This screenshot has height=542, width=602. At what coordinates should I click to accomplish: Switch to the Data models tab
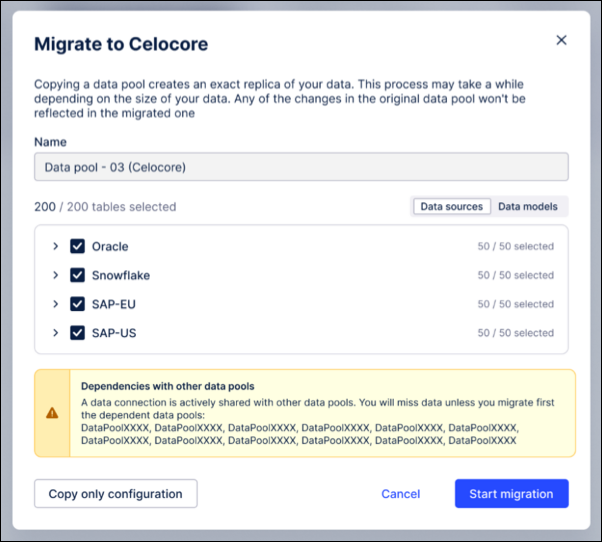[529, 207]
